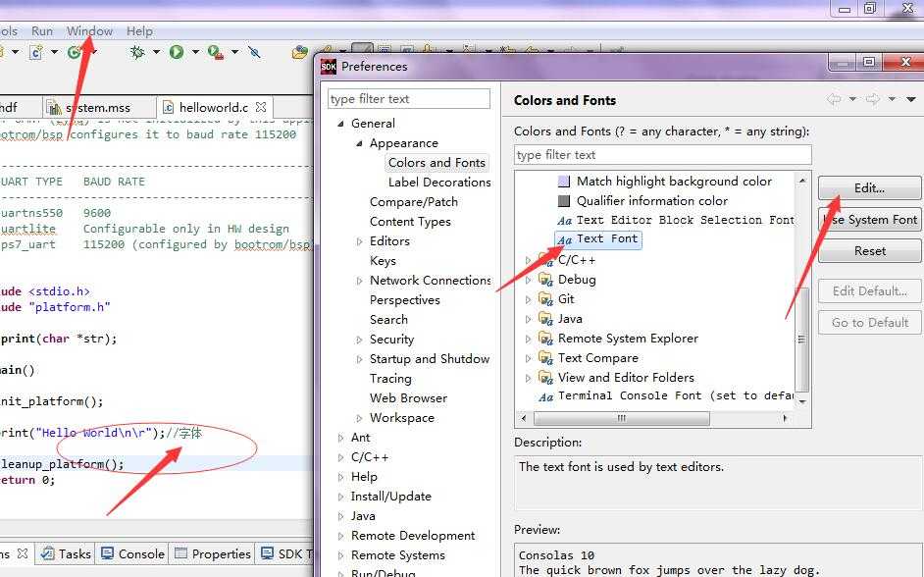Click the Text Compare folder icon
The height and width of the screenshot is (577, 924).
tap(545, 358)
